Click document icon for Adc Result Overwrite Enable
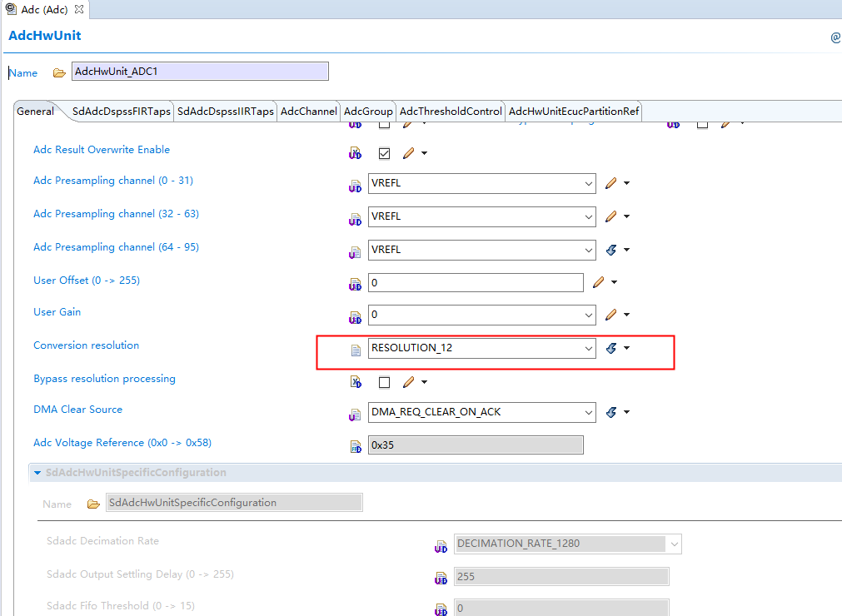The height and width of the screenshot is (616, 842). (x=355, y=153)
